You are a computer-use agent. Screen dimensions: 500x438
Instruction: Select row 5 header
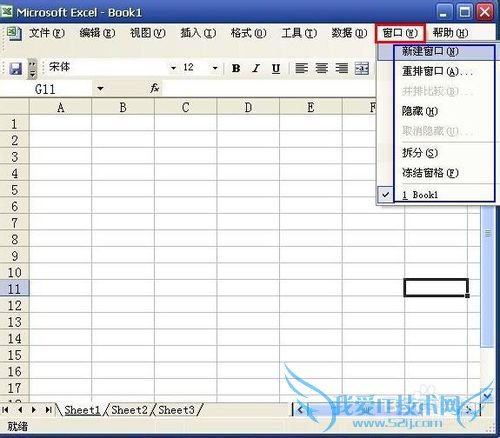click(14, 190)
